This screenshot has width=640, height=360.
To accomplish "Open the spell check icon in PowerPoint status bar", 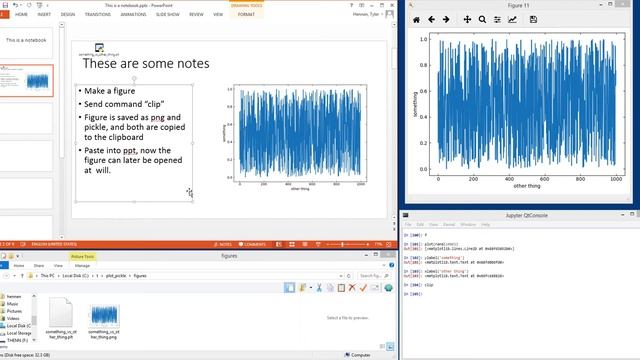I will (23, 244).
